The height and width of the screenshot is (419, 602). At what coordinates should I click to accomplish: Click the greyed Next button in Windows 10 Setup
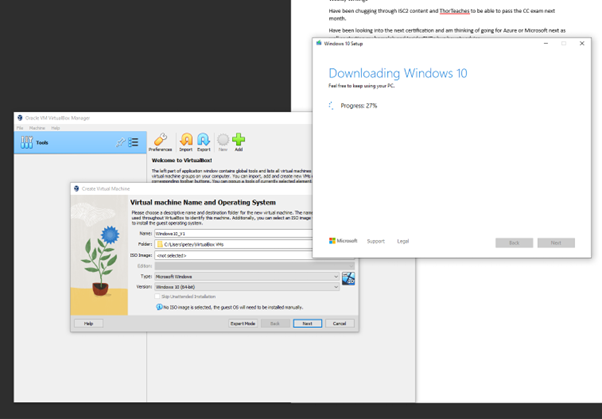tap(556, 243)
